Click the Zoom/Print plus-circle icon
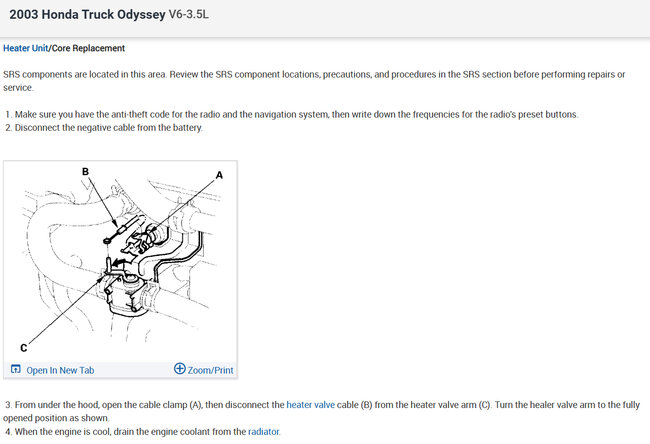The height and width of the screenshot is (444, 650). click(x=179, y=369)
